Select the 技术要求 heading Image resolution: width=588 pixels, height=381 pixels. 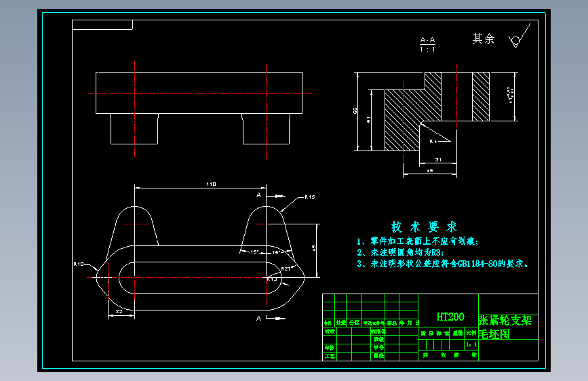tap(424, 227)
